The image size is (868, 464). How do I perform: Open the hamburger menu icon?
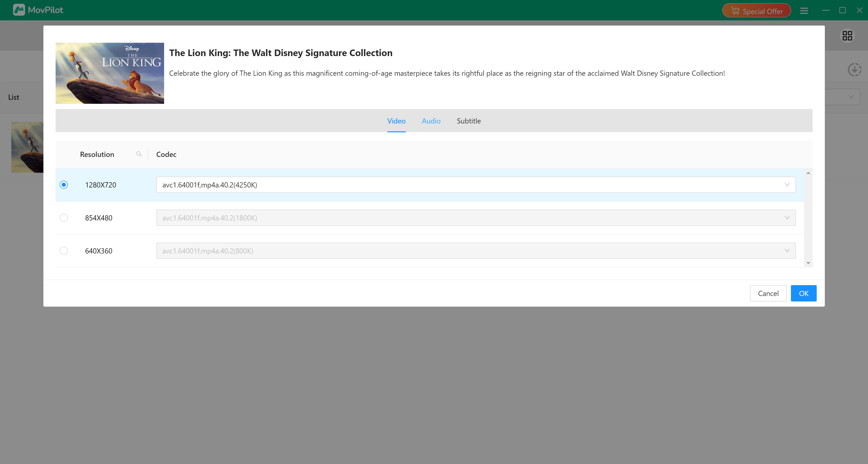804,11
